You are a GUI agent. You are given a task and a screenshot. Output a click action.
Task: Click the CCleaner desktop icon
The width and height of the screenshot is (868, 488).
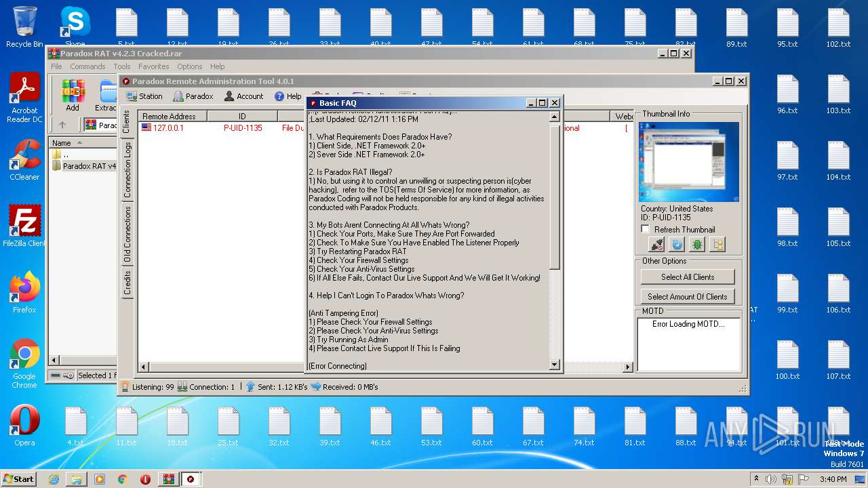pos(24,160)
